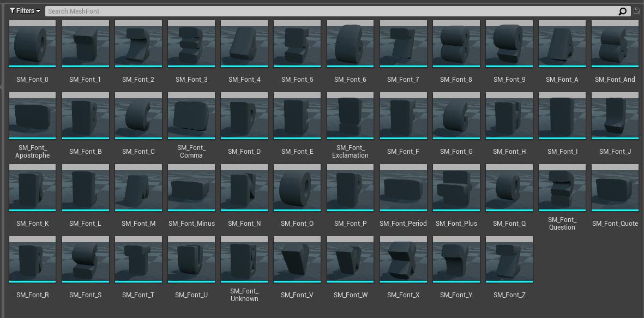Select the SM_Font_Minus mesh thumbnail
The height and width of the screenshot is (318, 644).
coord(191,188)
